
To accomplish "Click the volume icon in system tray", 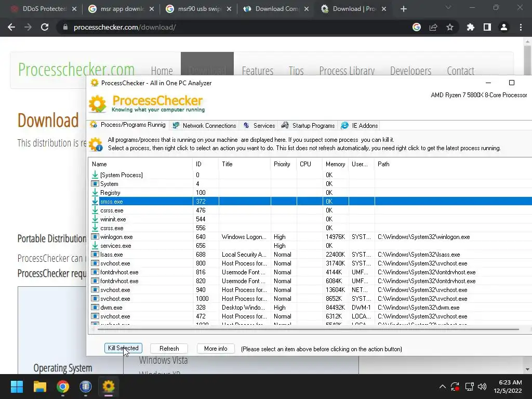I will 482,387.
